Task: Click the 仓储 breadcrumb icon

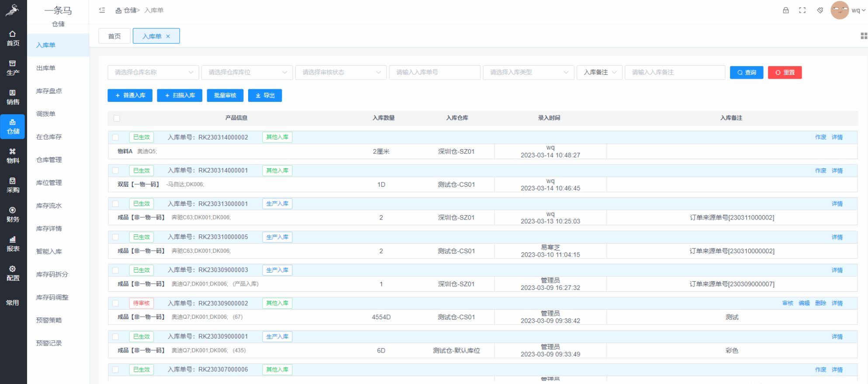Action: tap(118, 10)
